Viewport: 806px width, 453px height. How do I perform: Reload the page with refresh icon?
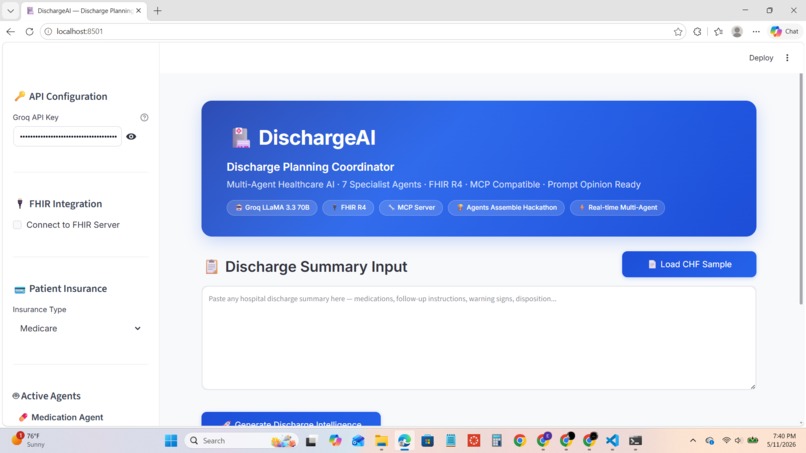[29, 31]
